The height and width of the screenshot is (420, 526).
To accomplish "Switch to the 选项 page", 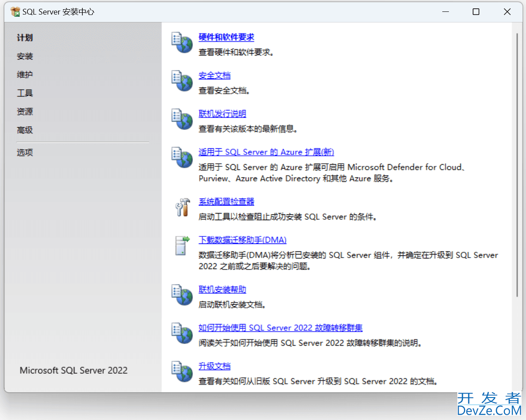I will 25,152.
